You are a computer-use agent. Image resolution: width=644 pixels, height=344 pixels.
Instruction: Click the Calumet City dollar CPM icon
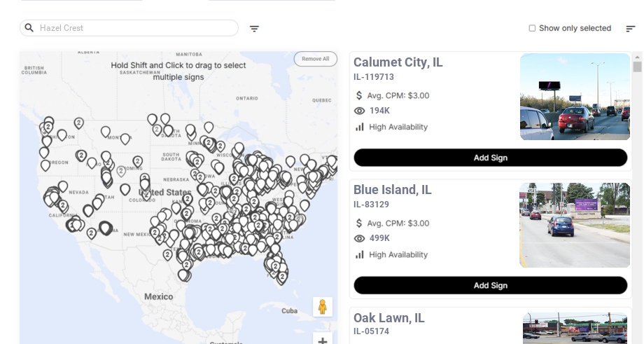[x=360, y=95]
